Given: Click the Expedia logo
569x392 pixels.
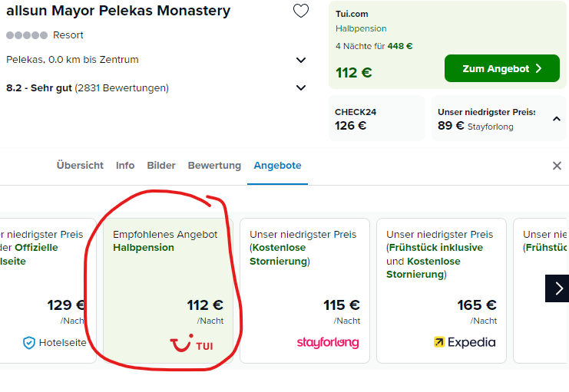Looking at the screenshot, I should point(465,342).
